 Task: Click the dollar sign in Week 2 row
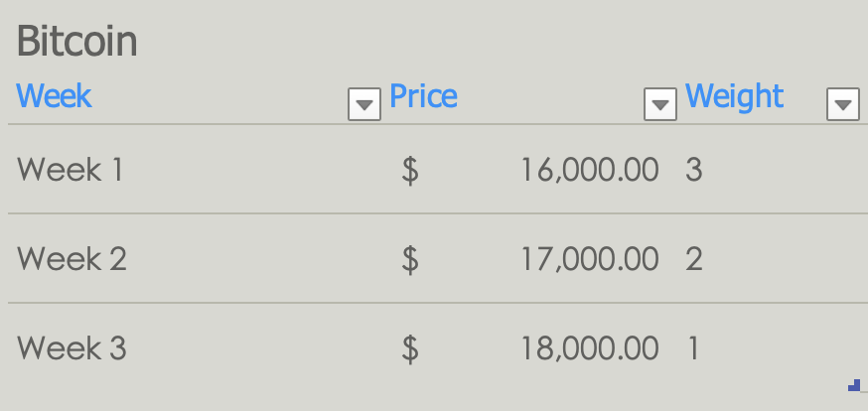point(410,260)
